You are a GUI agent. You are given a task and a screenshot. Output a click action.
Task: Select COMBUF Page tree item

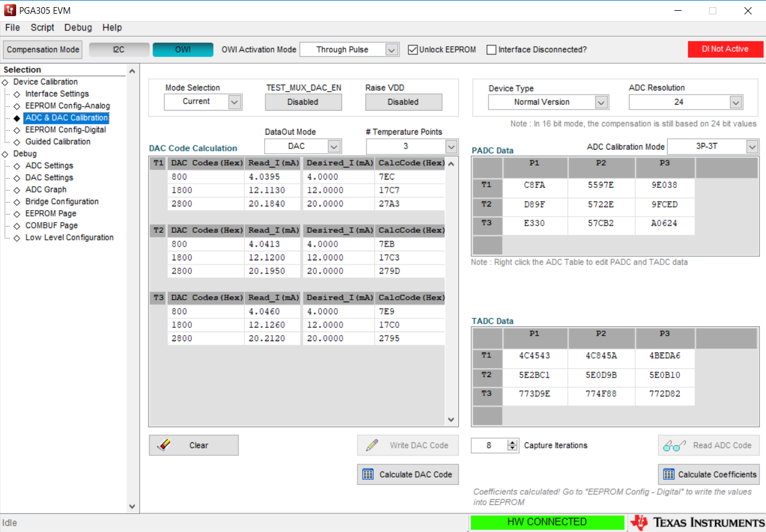tap(52, 226)
